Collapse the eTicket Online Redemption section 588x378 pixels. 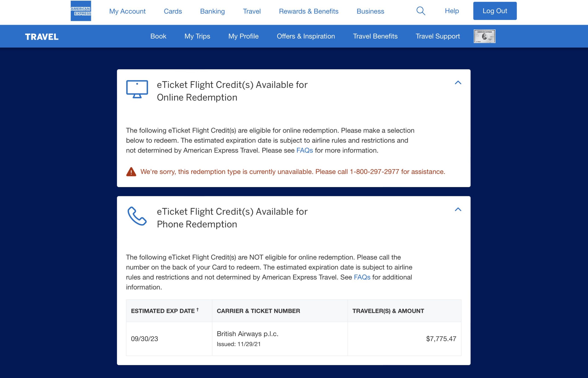click(x=458, y=83)
